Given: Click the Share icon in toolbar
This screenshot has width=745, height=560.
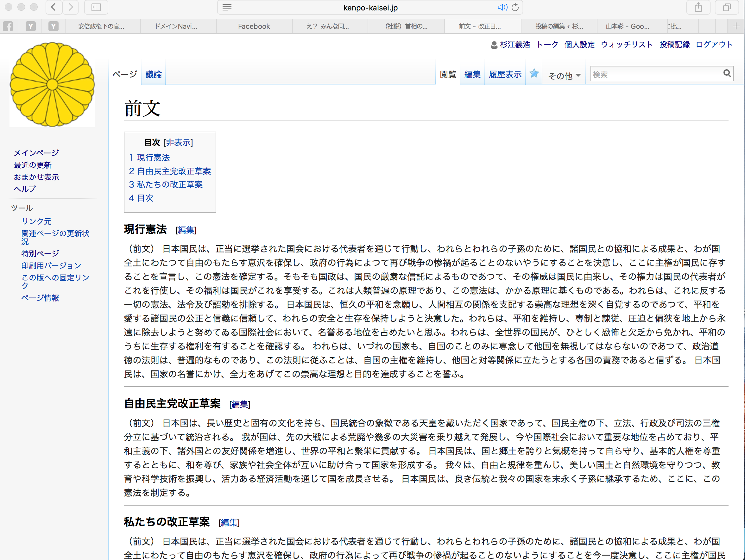Looking at the screenshot, I should [698, 7].
